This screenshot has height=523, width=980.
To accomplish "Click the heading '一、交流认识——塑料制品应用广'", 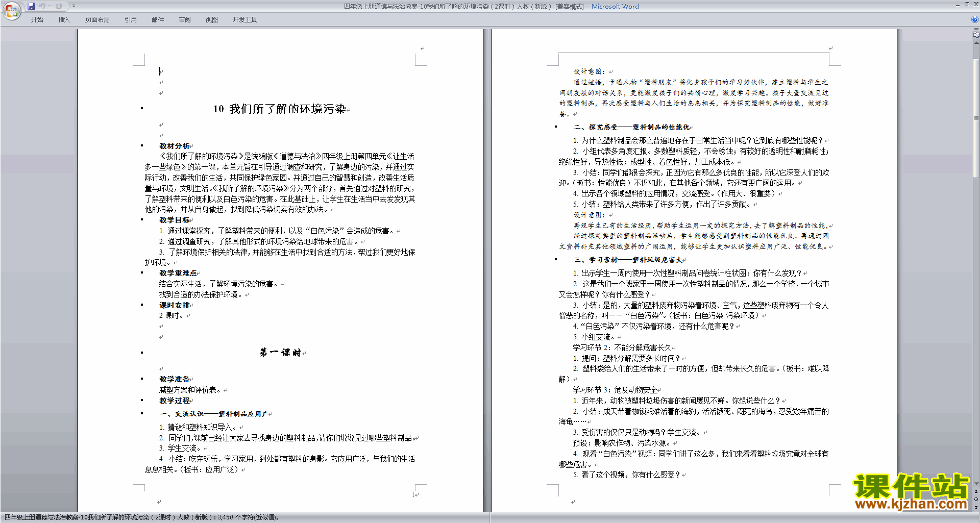I will (x=214, y=414).
